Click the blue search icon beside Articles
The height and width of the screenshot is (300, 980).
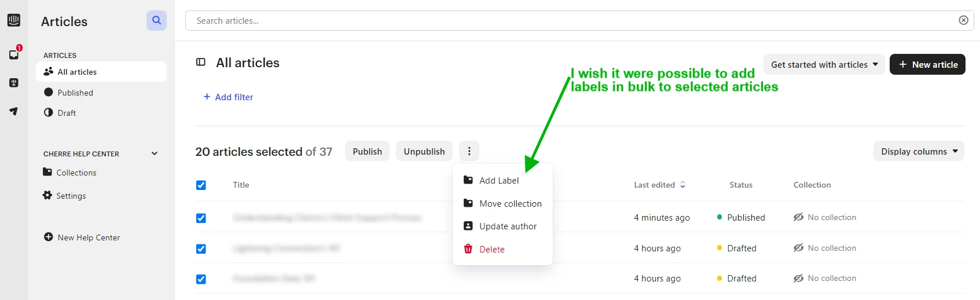point(156,20)
